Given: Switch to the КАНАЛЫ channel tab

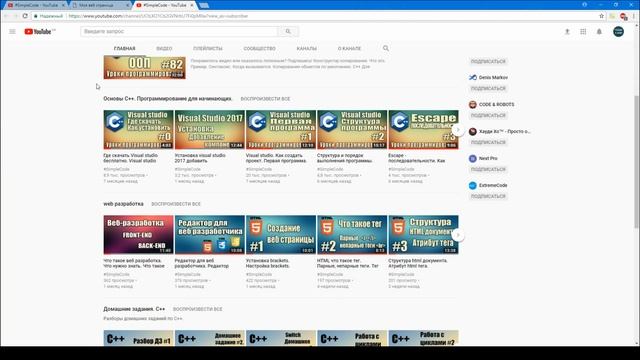Looking at the screenshot, I should click(x=307, y=49).
